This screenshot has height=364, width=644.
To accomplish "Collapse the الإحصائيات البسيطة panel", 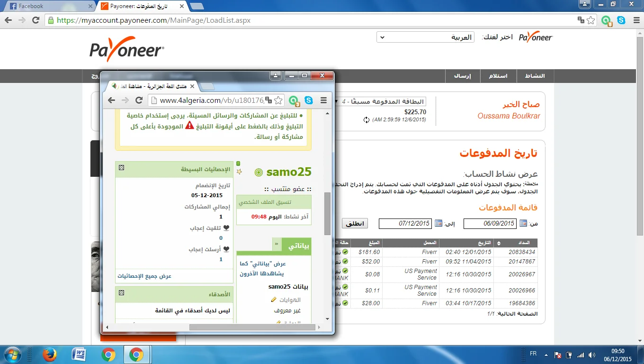I will coord(121,168).
